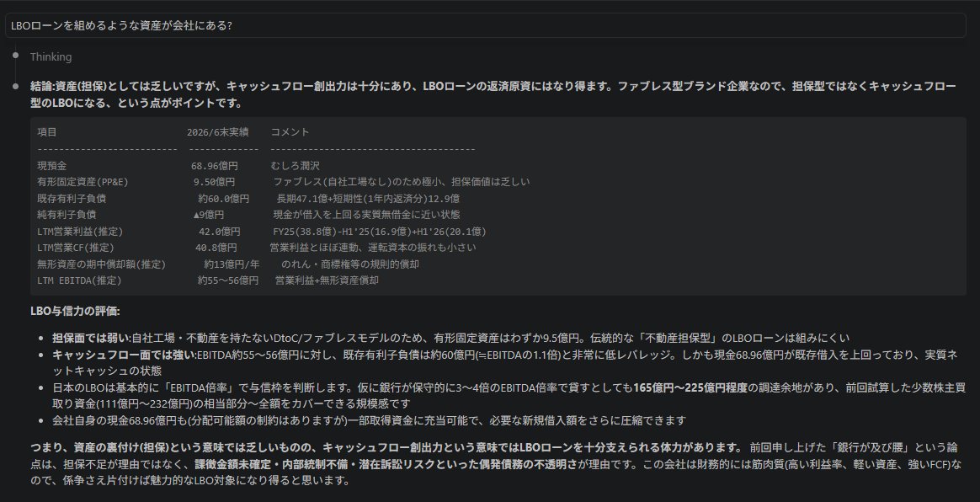Click the bold figure 165億円～225億円程度
The image size is (980, 502).
pyautogui.click(x=690, y=387)
